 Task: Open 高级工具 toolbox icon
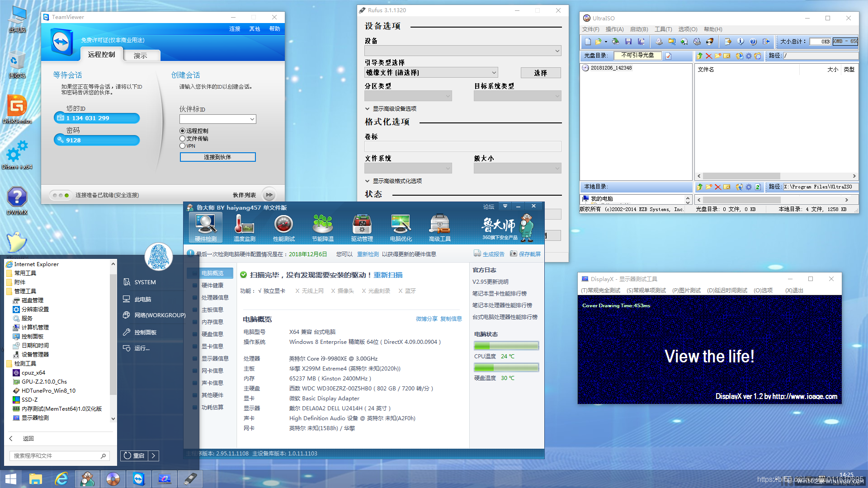pos(440,227)
